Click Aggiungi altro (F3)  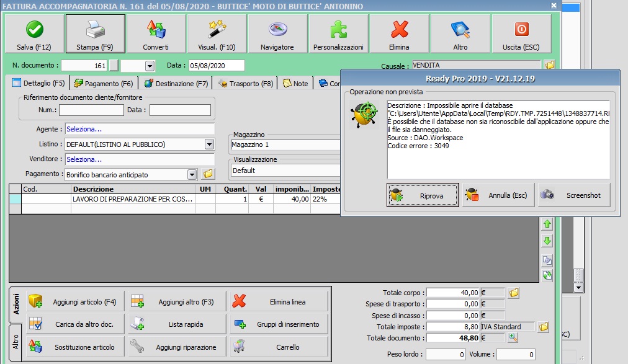click(177, 301)
